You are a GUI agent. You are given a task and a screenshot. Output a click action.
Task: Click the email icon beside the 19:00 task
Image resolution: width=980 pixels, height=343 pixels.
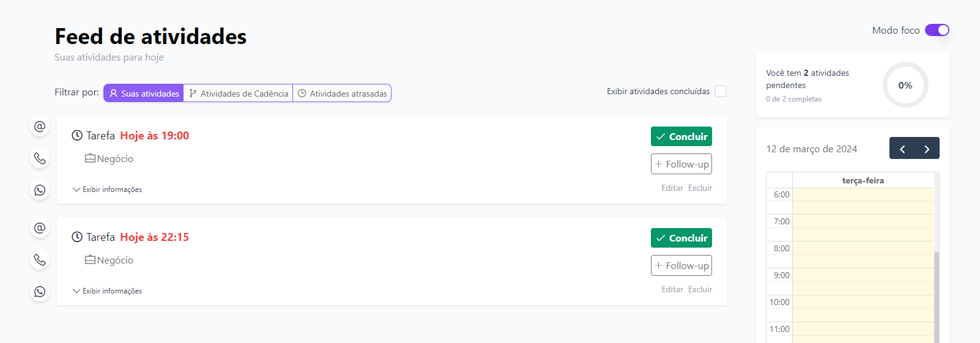tap(40, 127)
